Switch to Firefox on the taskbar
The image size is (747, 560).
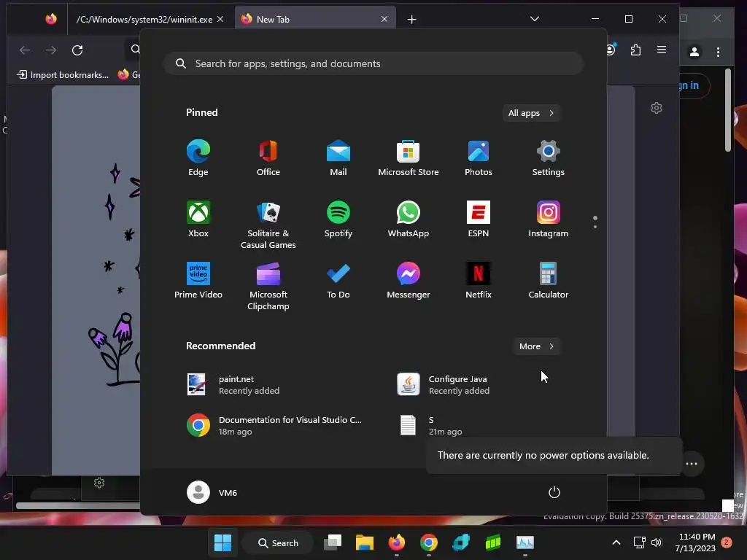point(396,542)
